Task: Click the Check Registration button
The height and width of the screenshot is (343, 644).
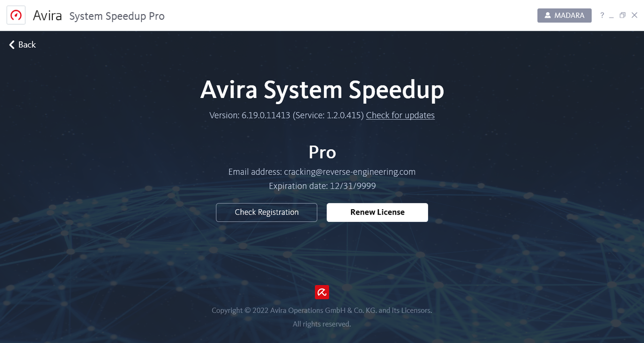Action: pyautogui.click(x=267, y=212)
